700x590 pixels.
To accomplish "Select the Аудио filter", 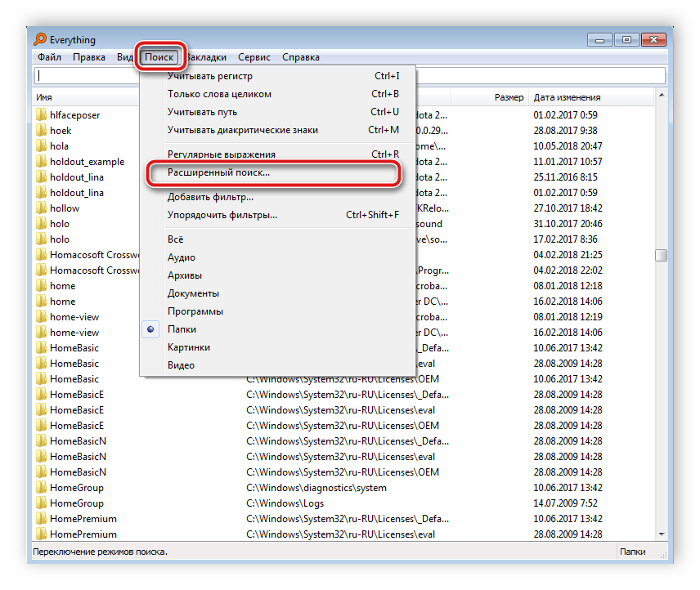I will pos(278,257).
